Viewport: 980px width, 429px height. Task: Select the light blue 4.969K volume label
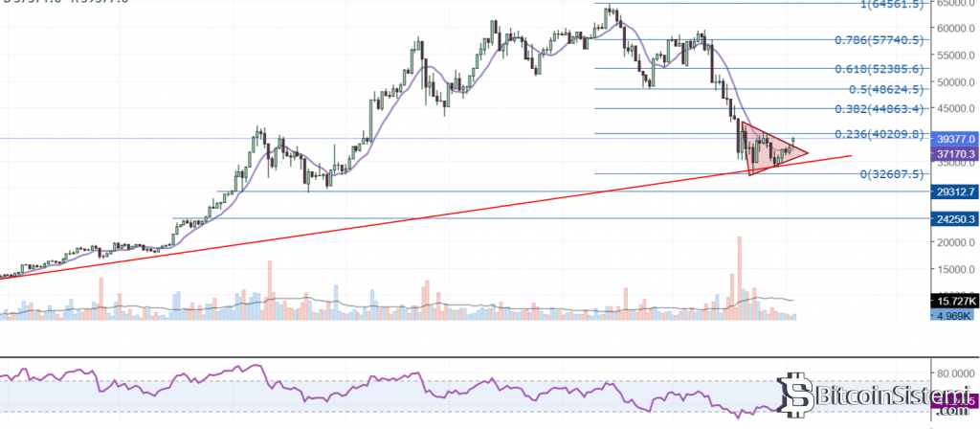point(952,315)
